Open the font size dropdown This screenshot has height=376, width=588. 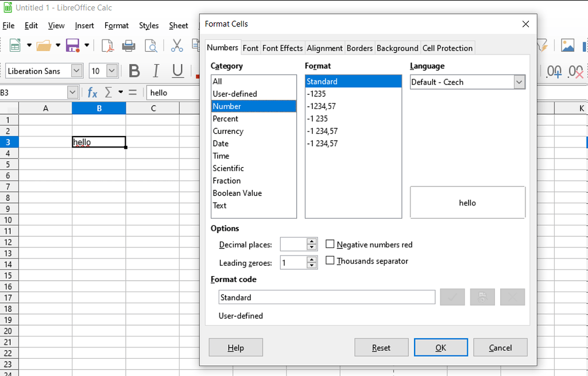click(x=113, y=71)
